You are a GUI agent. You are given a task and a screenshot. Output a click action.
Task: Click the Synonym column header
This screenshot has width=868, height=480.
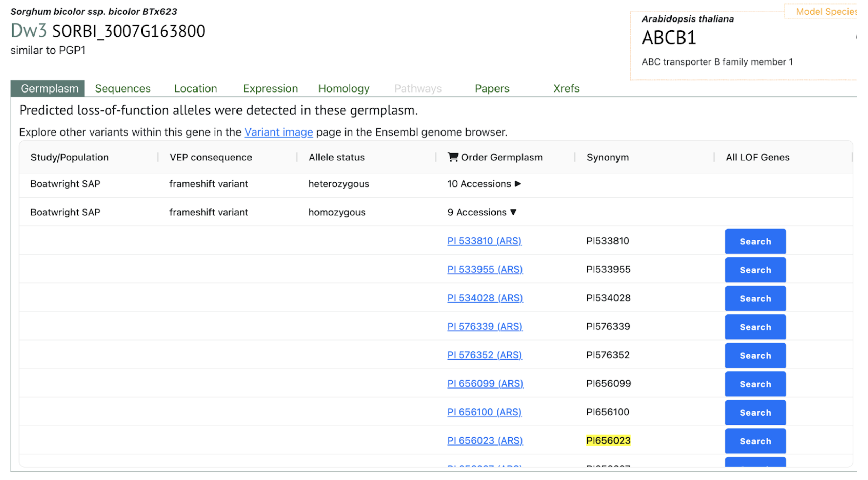[x=608, y=157]
